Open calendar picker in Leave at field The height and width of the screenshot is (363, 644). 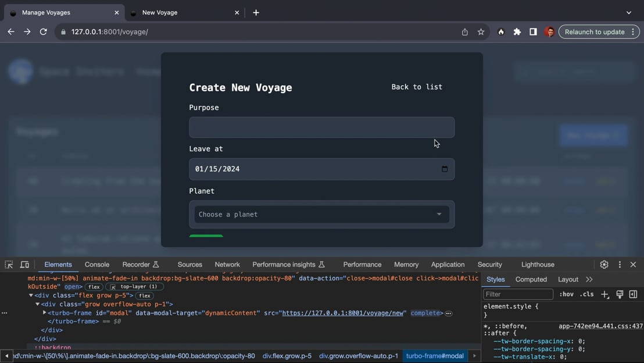click(x=445, y=169)
